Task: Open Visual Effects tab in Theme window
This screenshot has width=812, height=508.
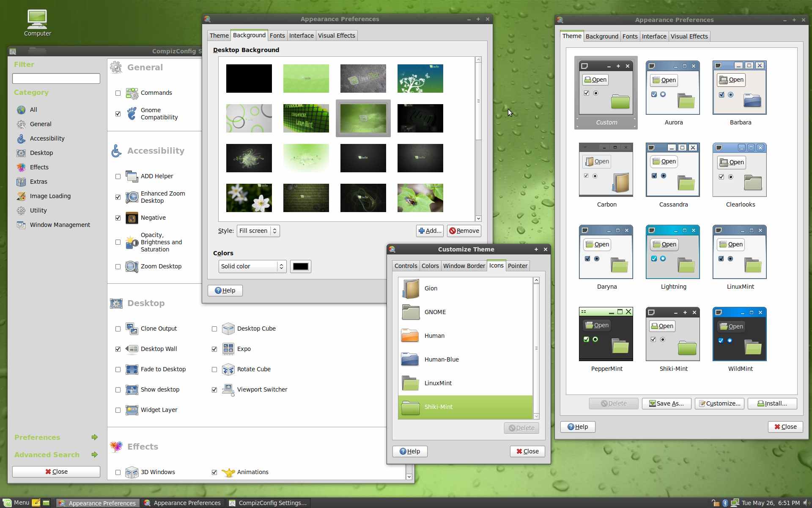Action: point(689,36)
